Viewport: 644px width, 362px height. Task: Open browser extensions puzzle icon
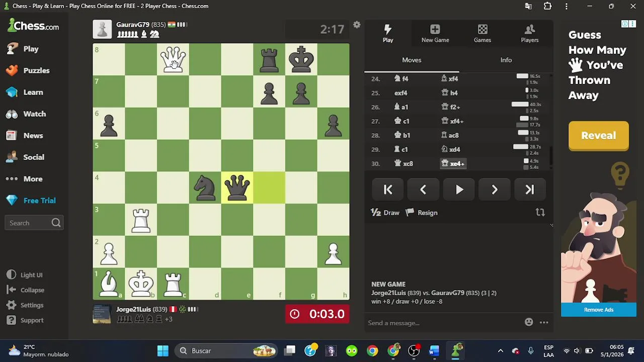pyautogui.click(x=547, y=6)
